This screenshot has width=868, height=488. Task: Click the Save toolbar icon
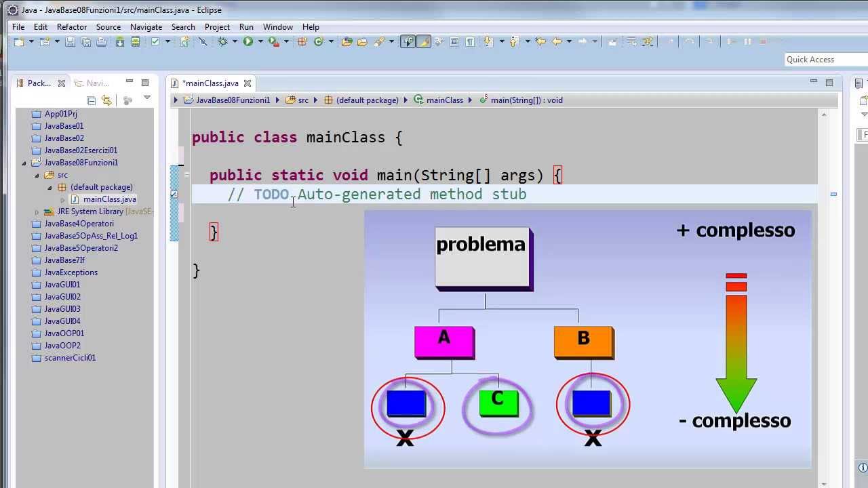71,42
